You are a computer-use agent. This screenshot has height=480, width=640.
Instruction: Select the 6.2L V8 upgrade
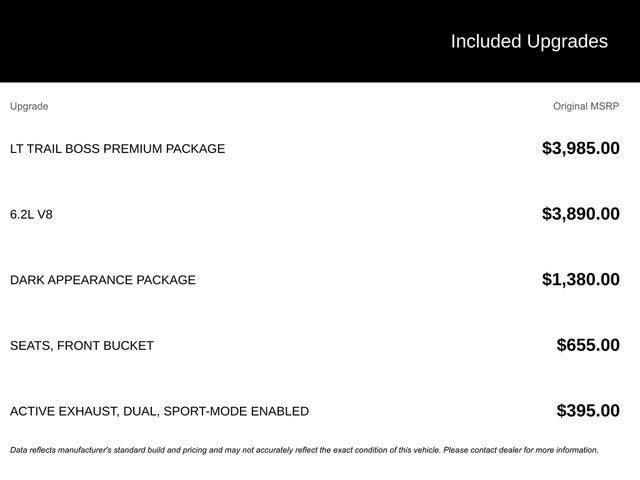31,214
